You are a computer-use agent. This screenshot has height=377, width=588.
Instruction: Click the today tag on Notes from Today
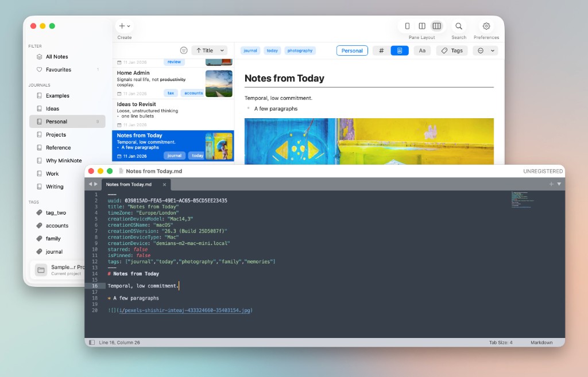[198, 156]
